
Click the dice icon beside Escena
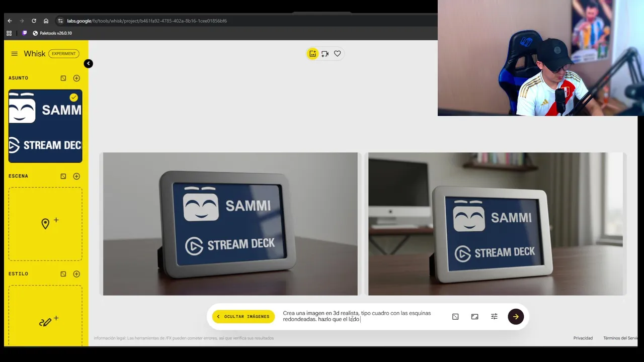(x=63, y=176)
